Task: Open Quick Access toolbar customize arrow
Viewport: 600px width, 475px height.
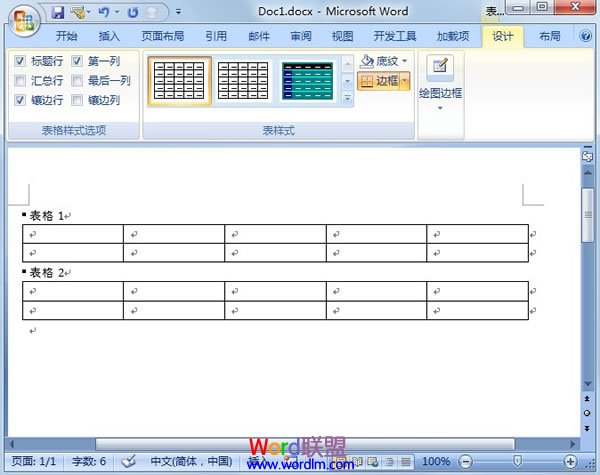Action: coord(178,12)
